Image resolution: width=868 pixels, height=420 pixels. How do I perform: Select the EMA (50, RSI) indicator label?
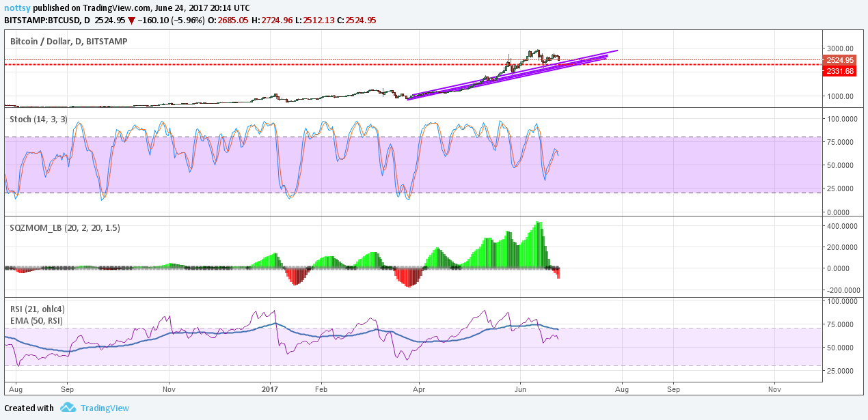coord(36,320)
